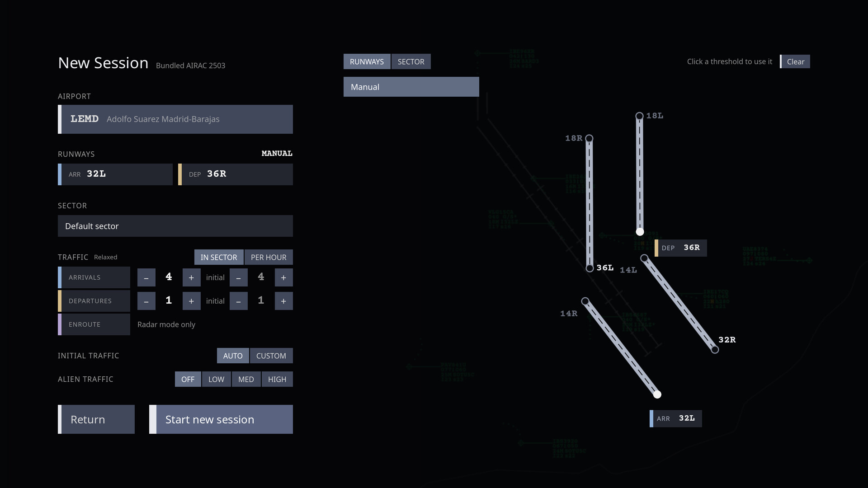The height and width of the screenshot is (488, 868).
Task: Select the 14R runway threshold circle
Action: click(585, 301)
